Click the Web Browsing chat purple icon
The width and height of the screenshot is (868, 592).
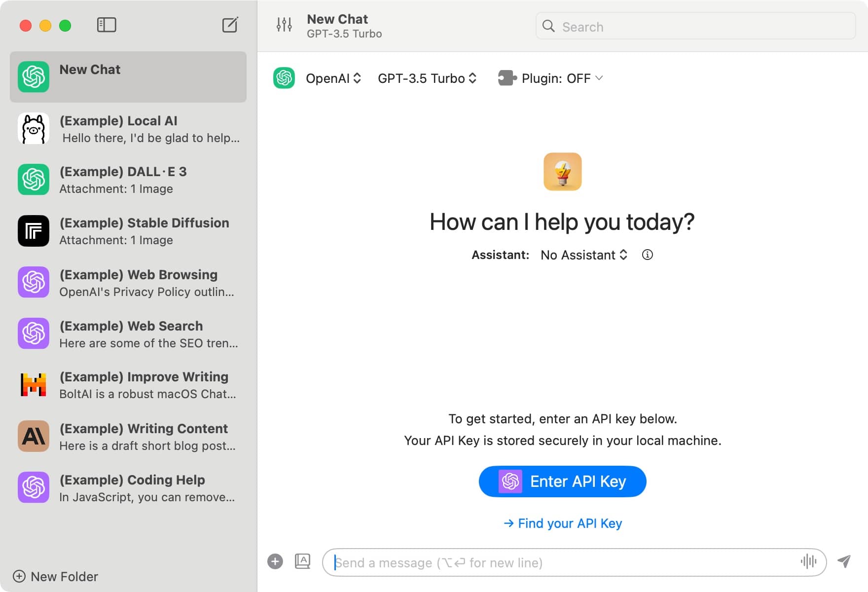(34, 282)
